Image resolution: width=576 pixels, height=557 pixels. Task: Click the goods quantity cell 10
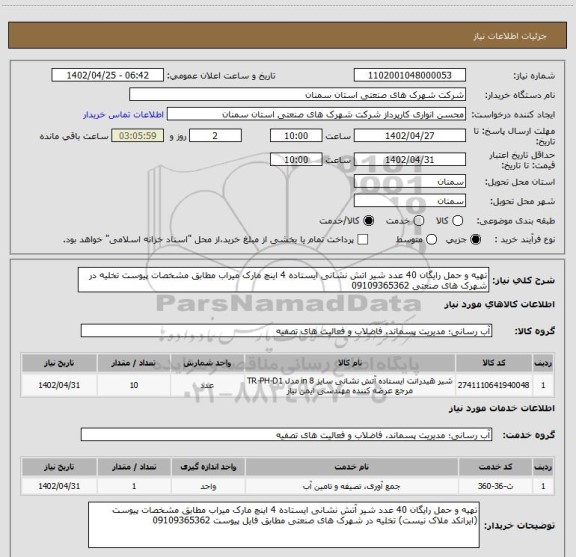(x=134, y=385)
